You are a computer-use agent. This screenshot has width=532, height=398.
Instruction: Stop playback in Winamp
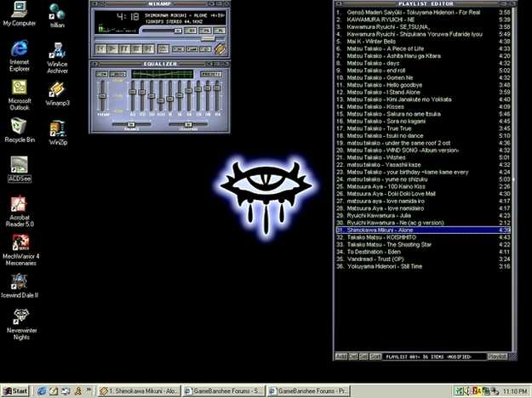136,49
